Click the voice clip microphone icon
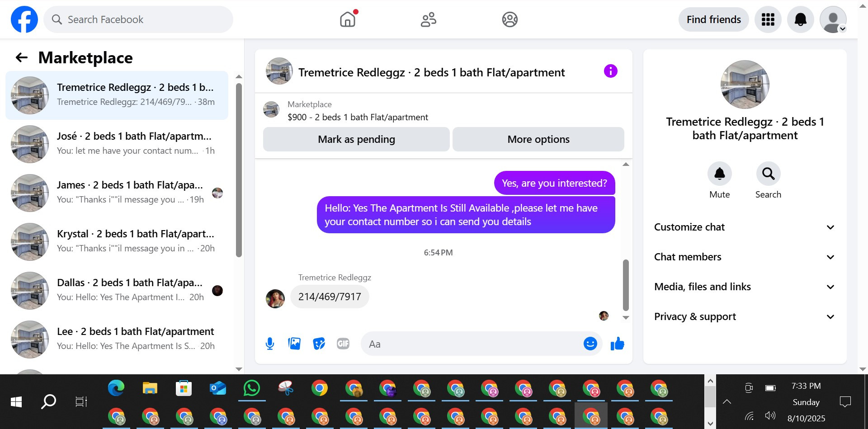868x429 pixels. (270, 344)
